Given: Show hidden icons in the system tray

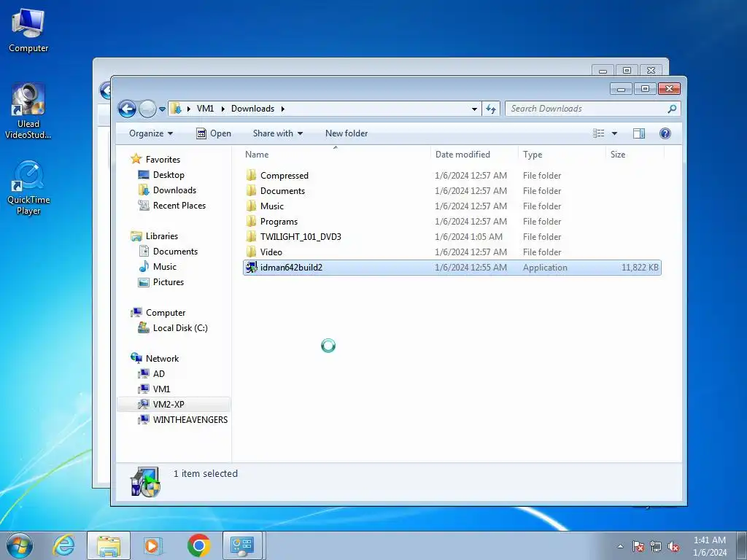Looking at the screenshot, I should click(x=620, y=546).
